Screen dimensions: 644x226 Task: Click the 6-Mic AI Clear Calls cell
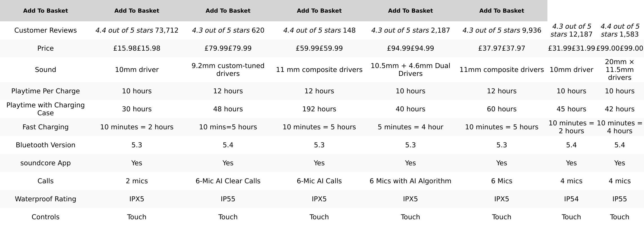click(x=228, y=181)
